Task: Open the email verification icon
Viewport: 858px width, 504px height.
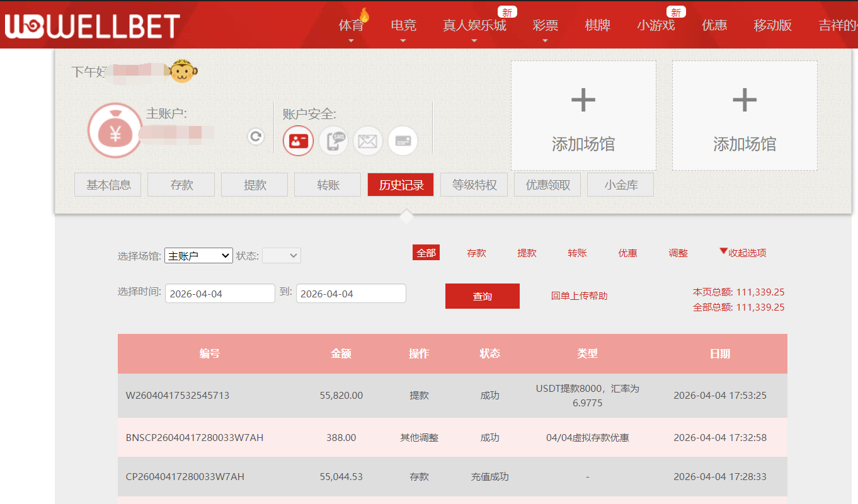Action: pyautogui.click(x=368, y=140)
